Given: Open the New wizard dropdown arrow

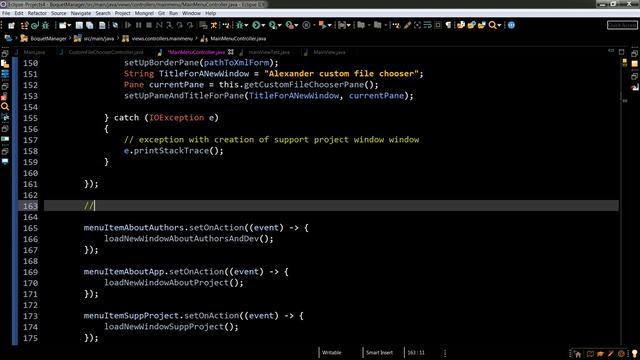Looking at the screenshot, I should click(x=69, y=25).
